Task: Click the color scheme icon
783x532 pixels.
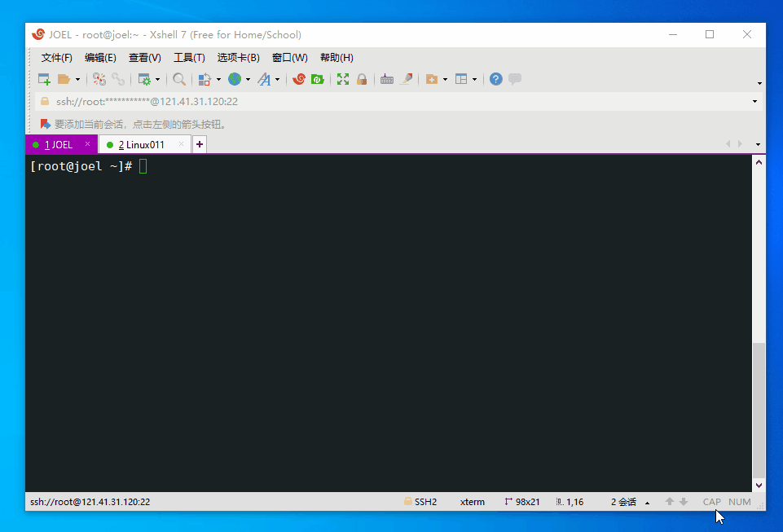Action: 205,79
